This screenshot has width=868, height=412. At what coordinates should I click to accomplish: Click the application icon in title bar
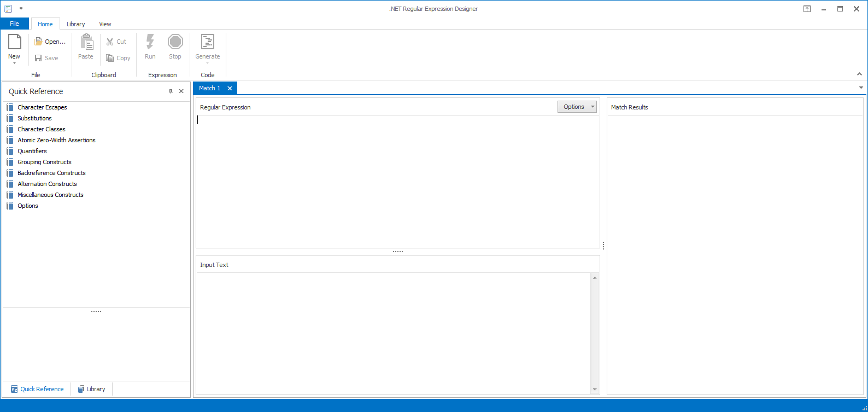pyautogui.click(x=8, y=9)
